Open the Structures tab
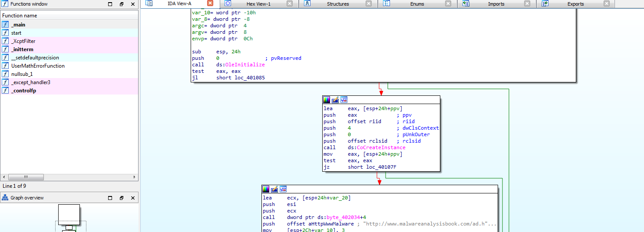This screenshot has width=644, height=232. (338, 4)
